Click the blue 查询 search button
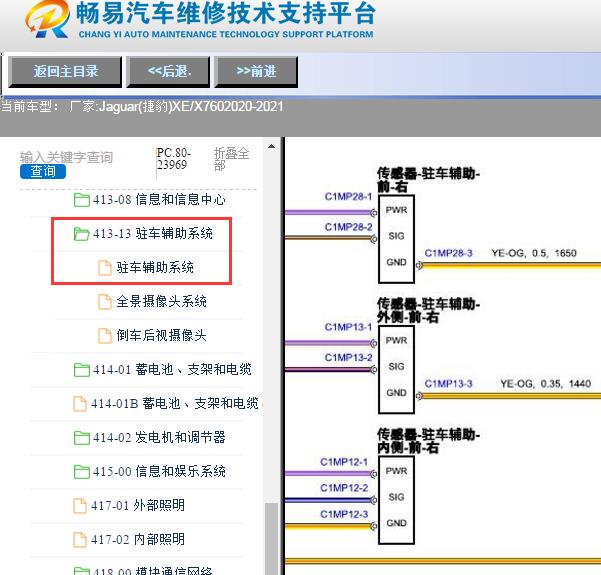Image resolution: width=601 pixels, height=575 pixels. (43, 171)
